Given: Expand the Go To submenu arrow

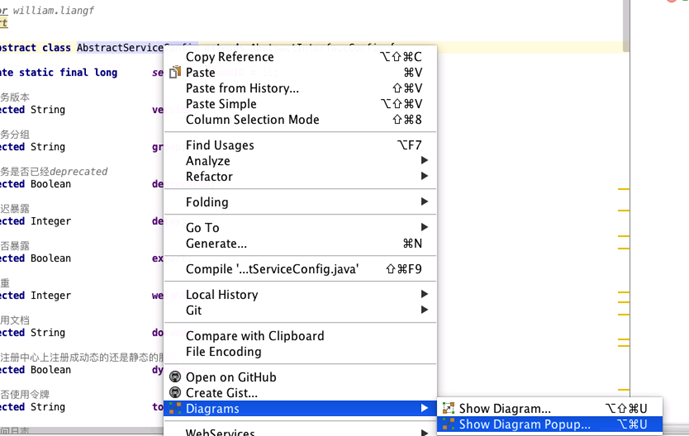Looking at the screenshot, I should pos(424,228).
